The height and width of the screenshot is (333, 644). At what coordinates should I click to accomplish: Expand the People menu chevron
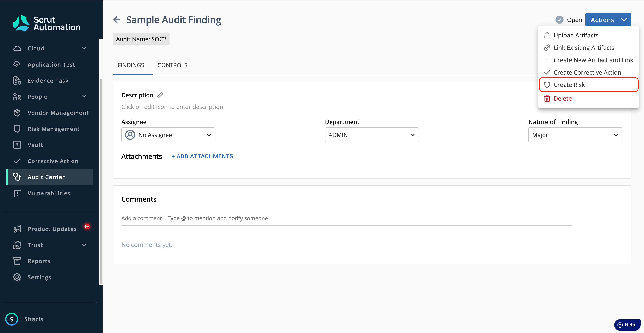pyautogui.click(x=84, y=97)
